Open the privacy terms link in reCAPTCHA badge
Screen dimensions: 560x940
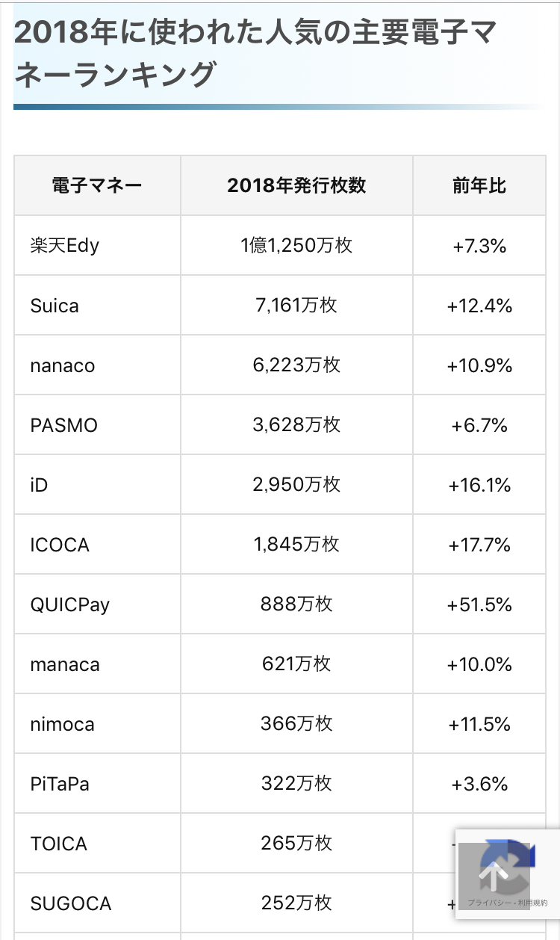click(508, 924)
